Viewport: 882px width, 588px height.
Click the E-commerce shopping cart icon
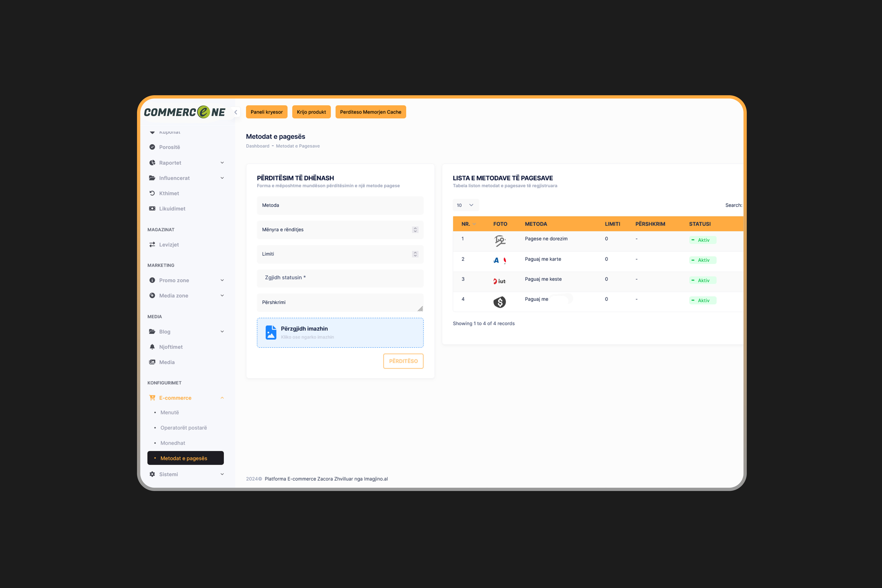tap(152, 397)
